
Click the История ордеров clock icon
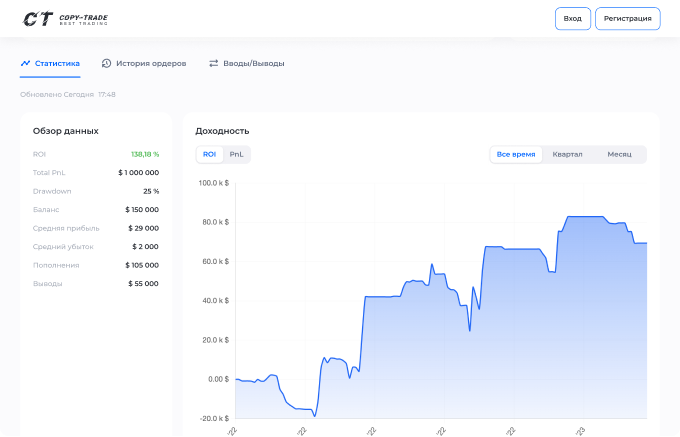106,63
